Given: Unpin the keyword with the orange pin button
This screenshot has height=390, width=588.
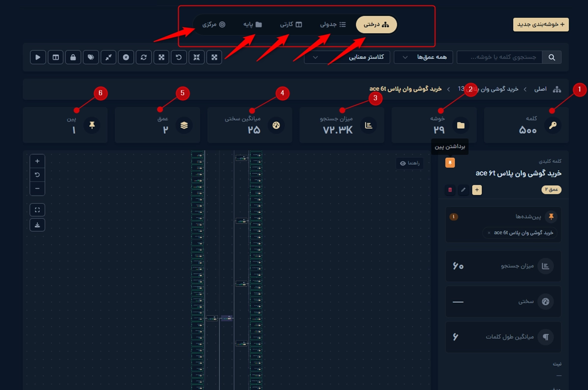Looking at the screenshot, I should pyautogui.click(x=450, y=162).
